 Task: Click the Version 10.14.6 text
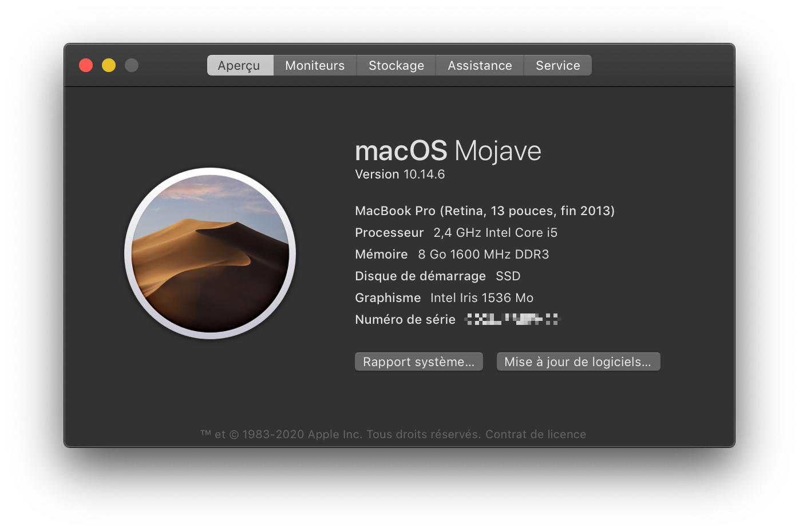pos(400,174)
